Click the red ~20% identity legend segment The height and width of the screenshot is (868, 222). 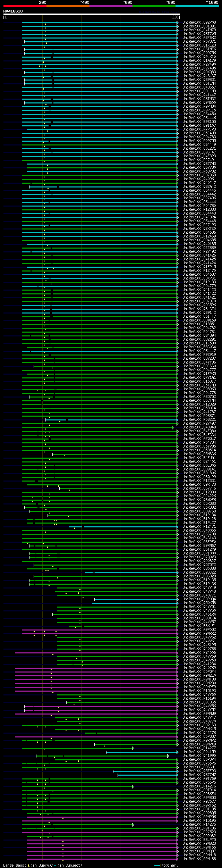point(25,6)
